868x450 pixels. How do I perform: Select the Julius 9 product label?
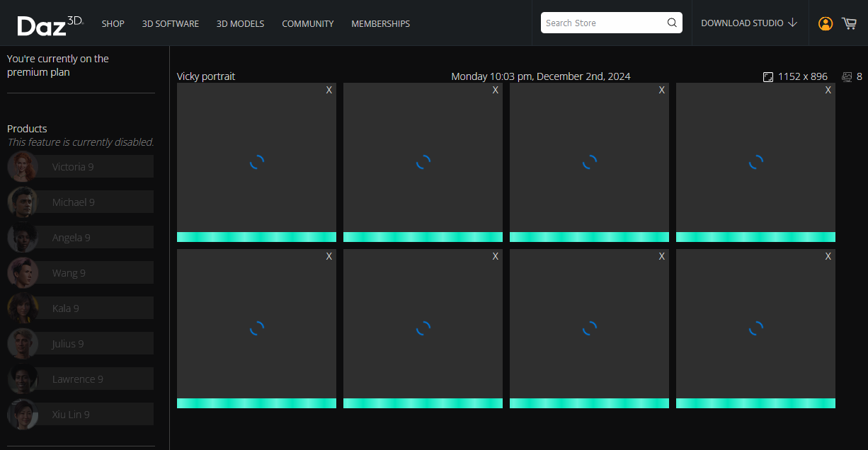tap(68, 344)
